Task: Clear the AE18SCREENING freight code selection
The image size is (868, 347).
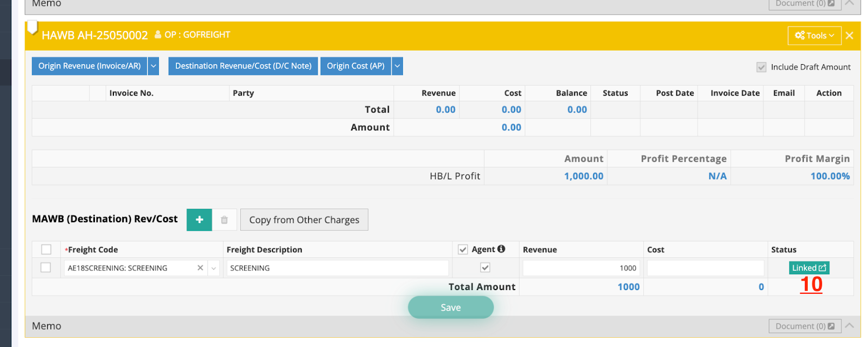Action: pyautogui.click(x=200, y=268)
